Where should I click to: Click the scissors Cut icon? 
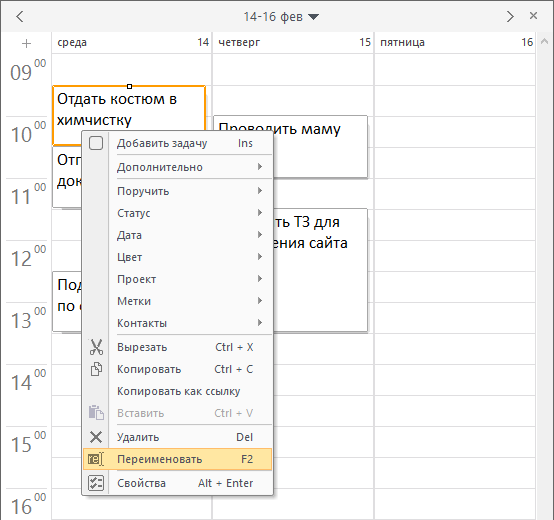(x=96, y=347)
